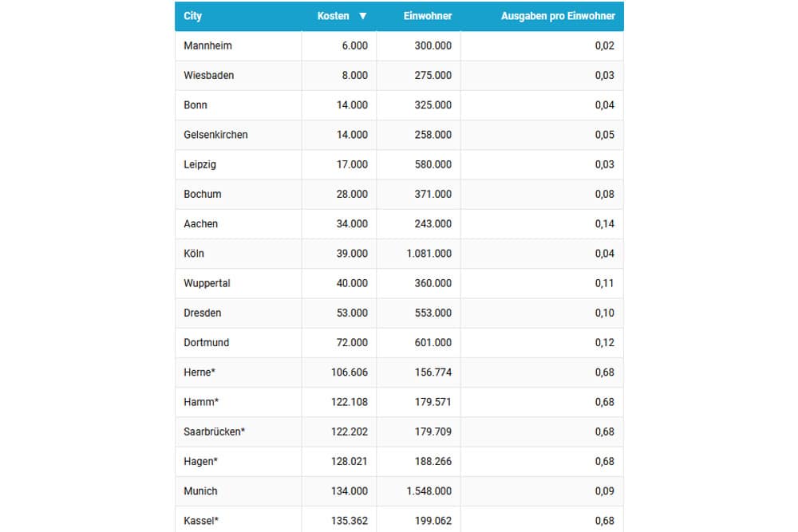Click the Kosten sort arrow icon

click(x=363, y=16)
